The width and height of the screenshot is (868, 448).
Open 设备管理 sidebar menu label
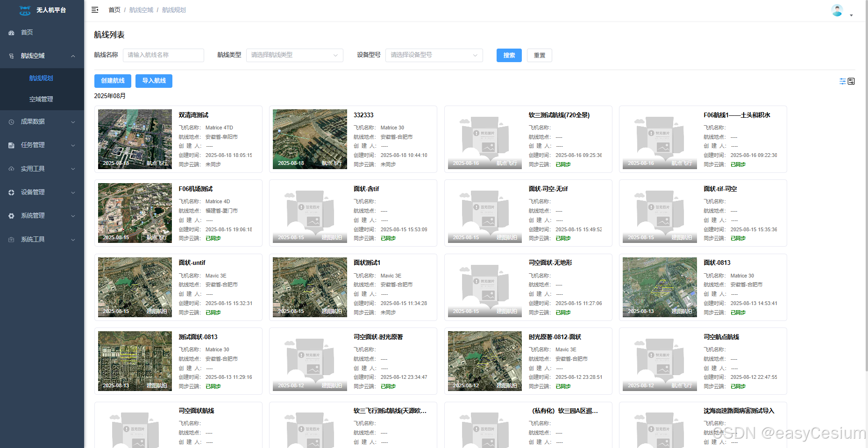pos(33,192)
